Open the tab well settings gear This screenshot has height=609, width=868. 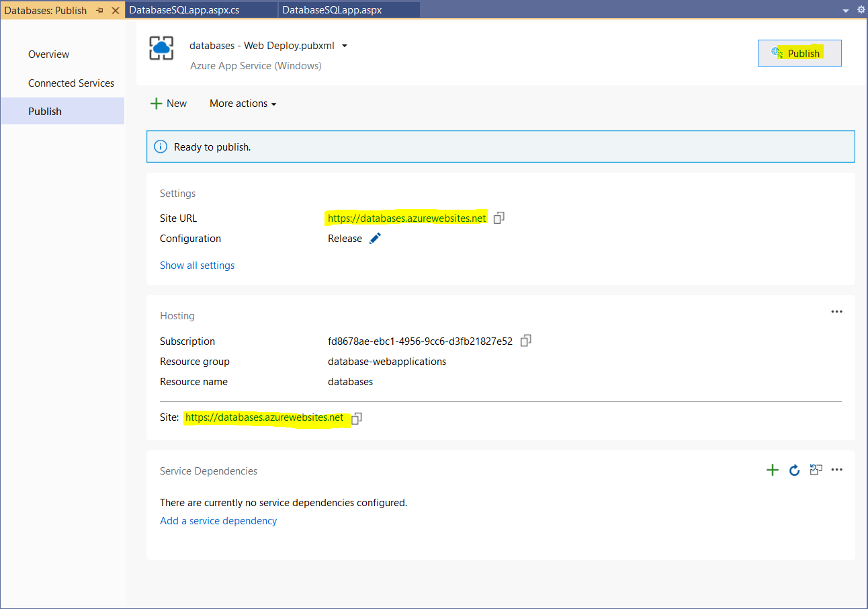coord(861,10)
